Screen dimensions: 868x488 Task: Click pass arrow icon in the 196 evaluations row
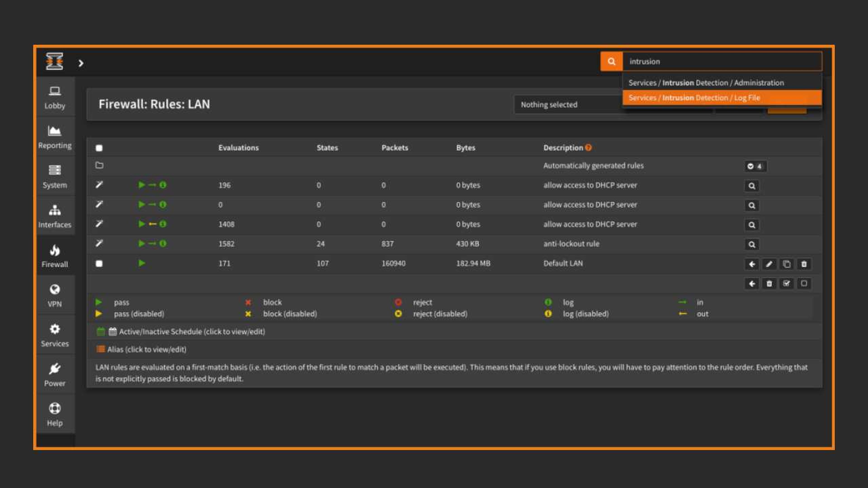[142, 185]
